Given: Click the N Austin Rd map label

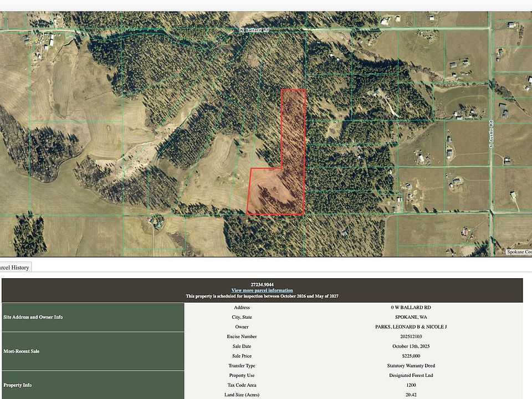Looking at the screenshot, I should 491,134.
